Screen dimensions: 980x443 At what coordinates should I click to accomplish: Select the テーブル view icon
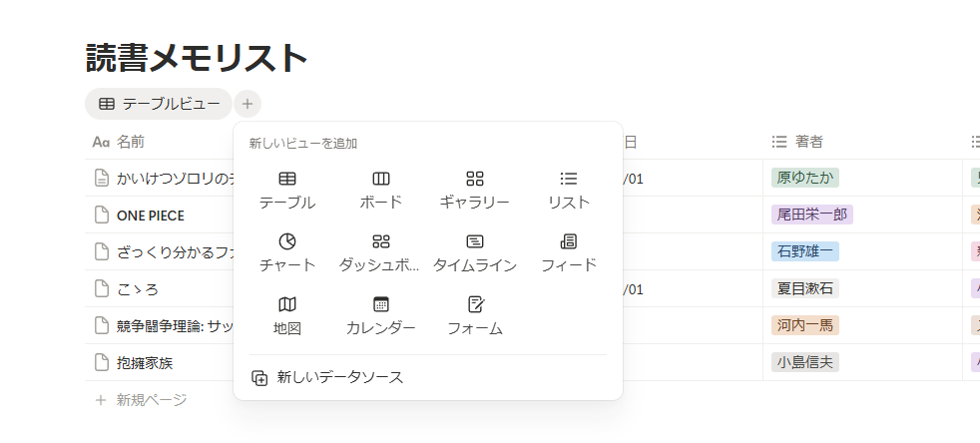(x=287, y=180)
